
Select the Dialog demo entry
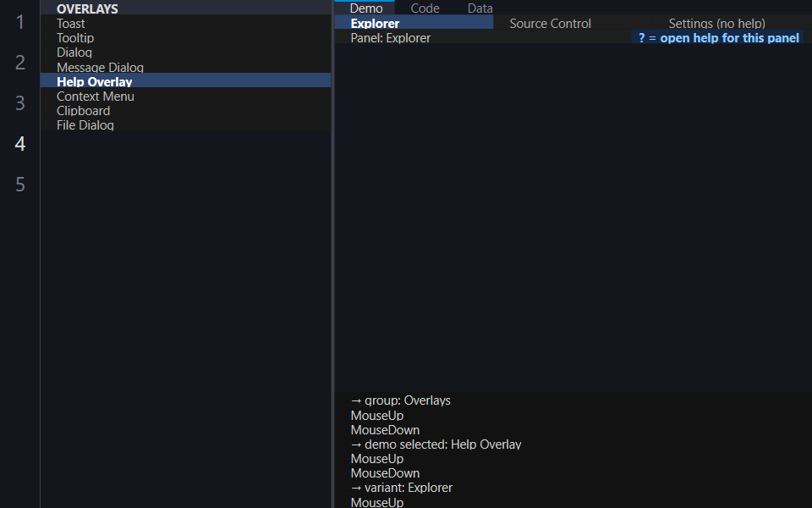click(x=185, y=52)
